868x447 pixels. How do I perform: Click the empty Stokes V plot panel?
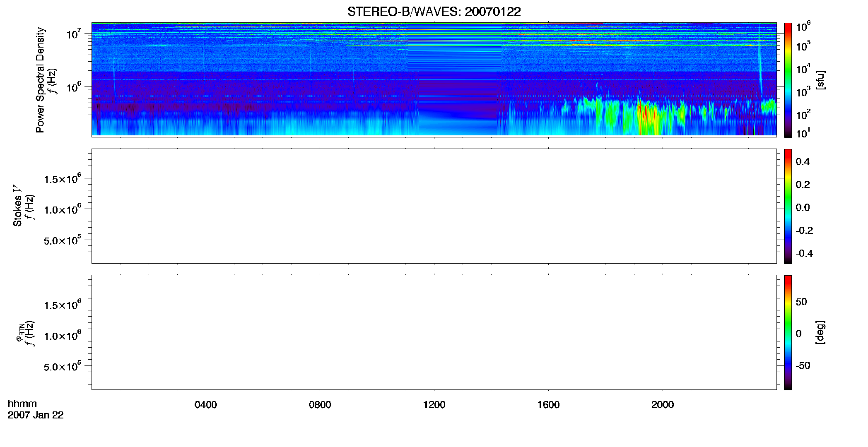click(x=434, y=206)
